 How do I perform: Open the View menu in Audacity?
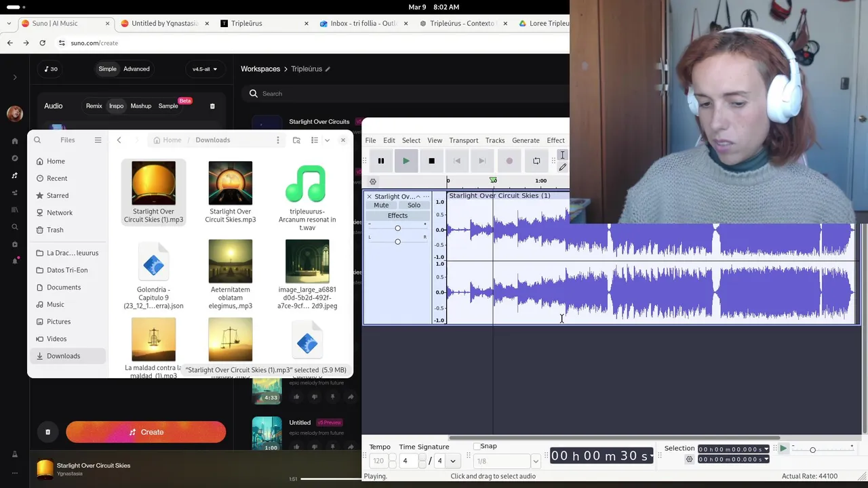point(435,140)
